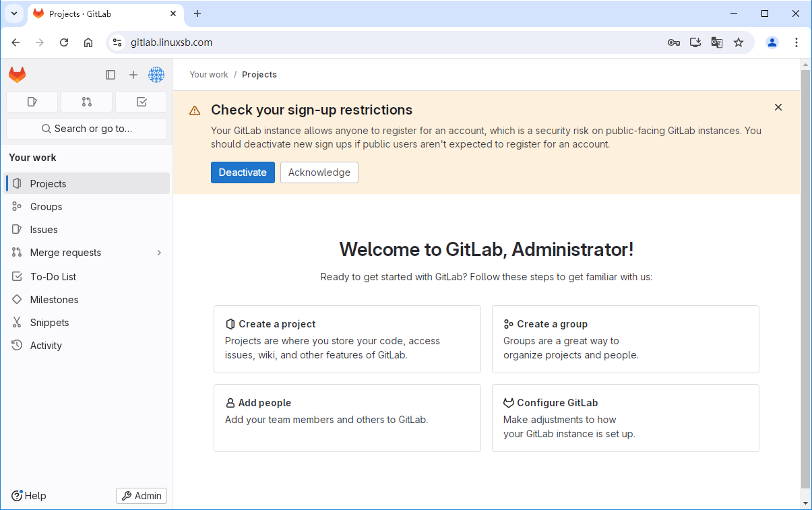Open the Help menu

click(29, 496)
